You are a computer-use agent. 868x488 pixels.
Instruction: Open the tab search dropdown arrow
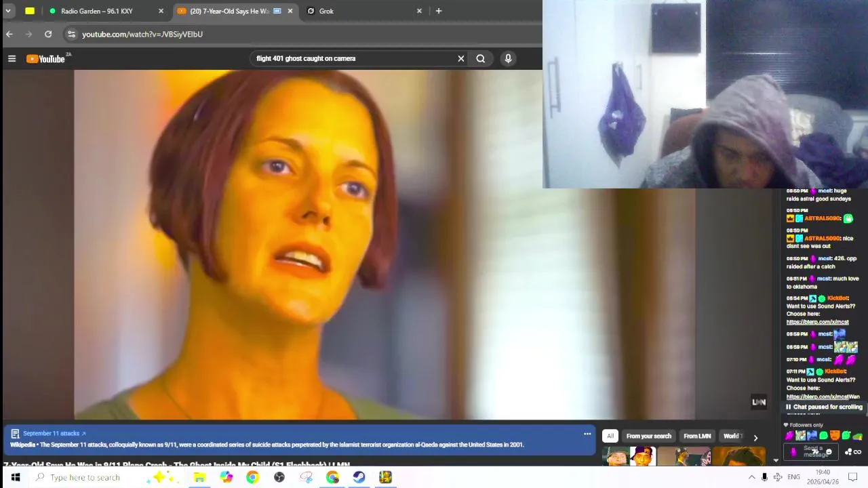(8, 11)
